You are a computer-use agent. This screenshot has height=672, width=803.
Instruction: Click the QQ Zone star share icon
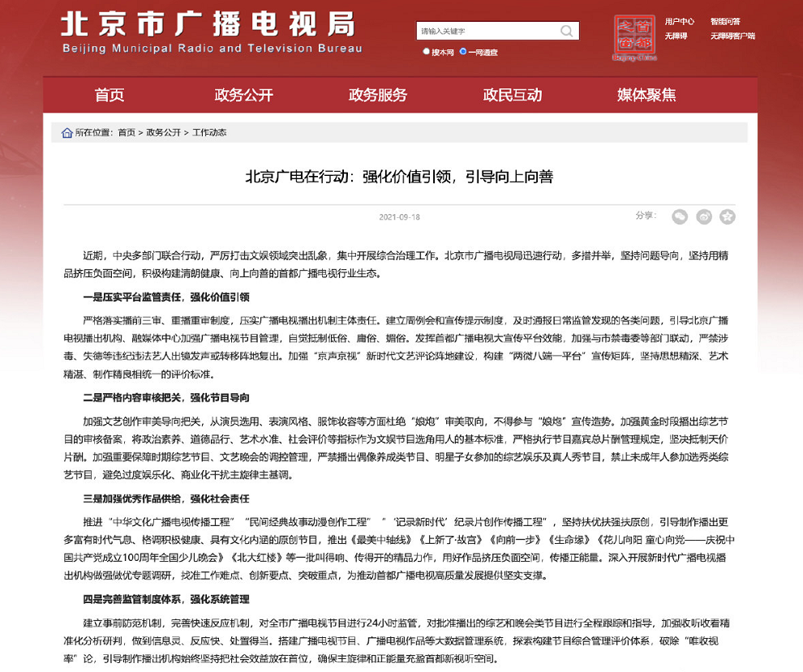pos(728,217)
